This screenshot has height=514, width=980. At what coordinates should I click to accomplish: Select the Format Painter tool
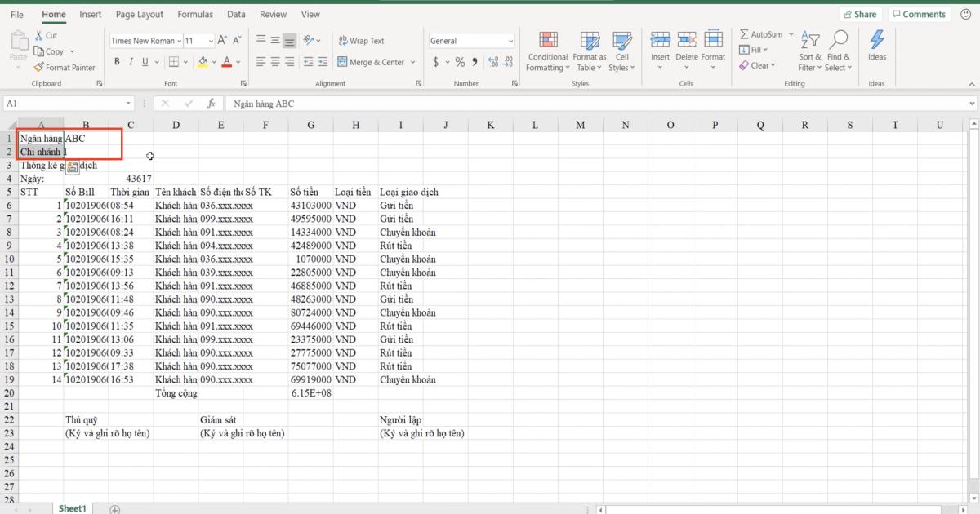(x=65, y=68)
